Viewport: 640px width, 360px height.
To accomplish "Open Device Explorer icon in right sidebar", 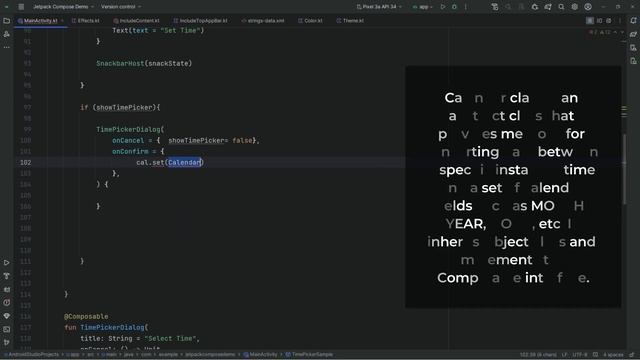I will click(x=633, y=48).
